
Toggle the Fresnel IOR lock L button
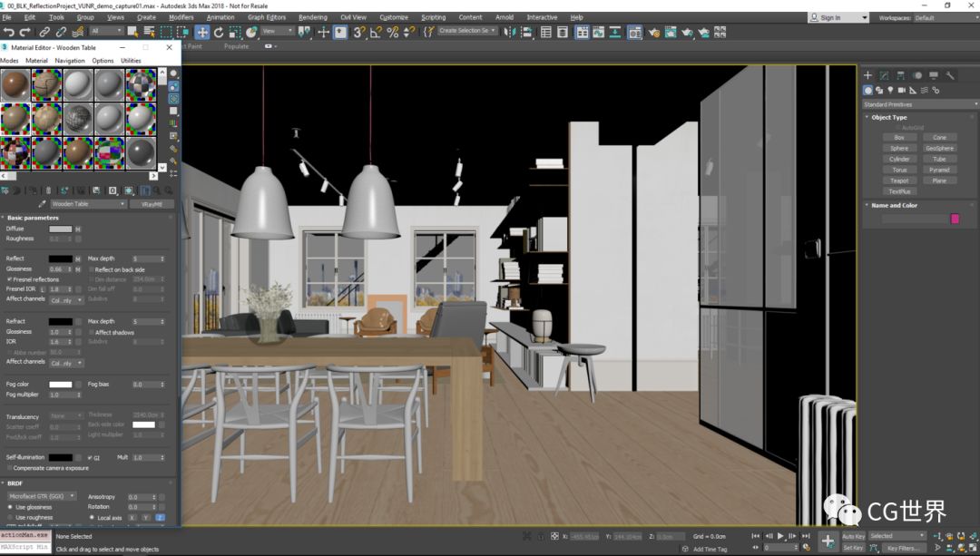tap(44, 289)
